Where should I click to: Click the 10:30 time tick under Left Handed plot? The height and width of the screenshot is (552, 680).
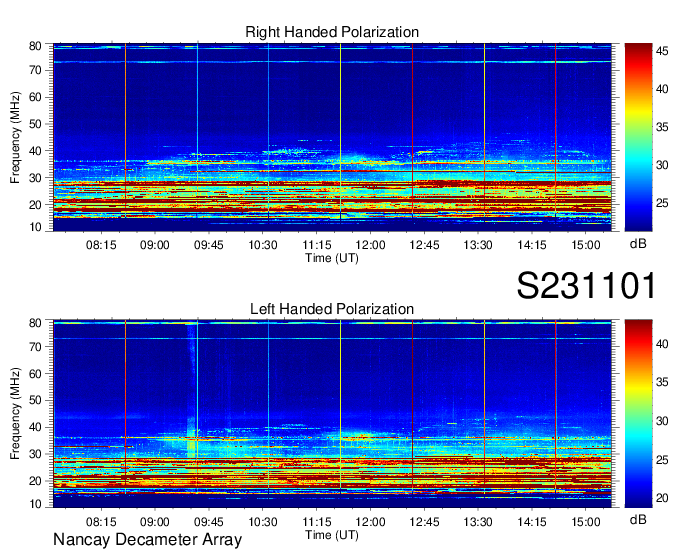(x=263, y=522)
